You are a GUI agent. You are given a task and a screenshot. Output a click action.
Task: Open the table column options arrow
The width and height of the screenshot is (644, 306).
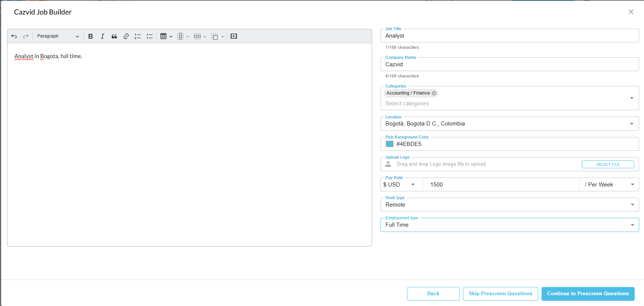(x=188, y=36)
